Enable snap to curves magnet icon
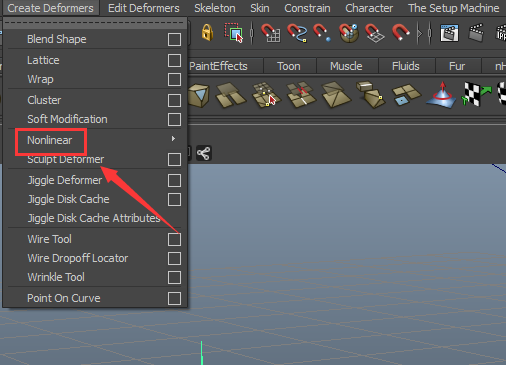 click(x=297, y=33)
